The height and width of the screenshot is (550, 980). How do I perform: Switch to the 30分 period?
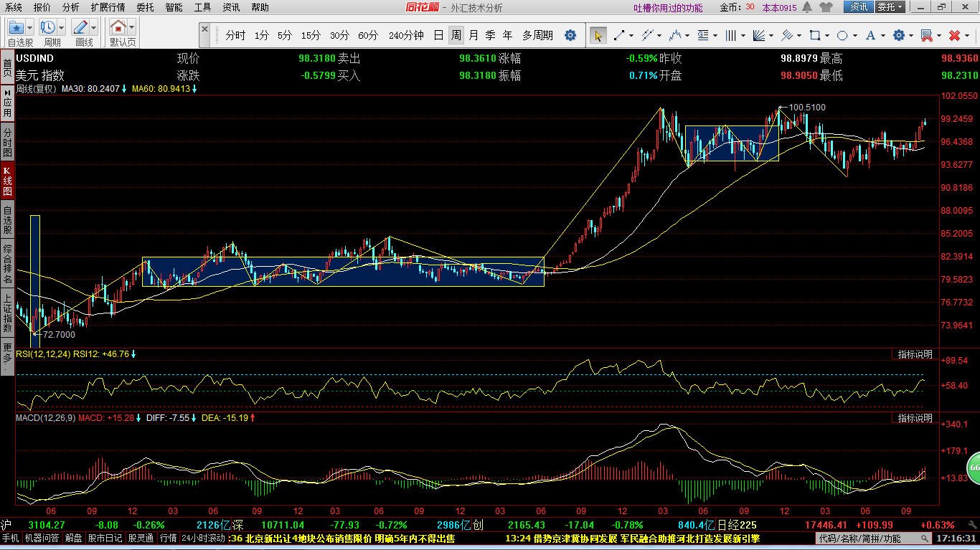(339, 35)
